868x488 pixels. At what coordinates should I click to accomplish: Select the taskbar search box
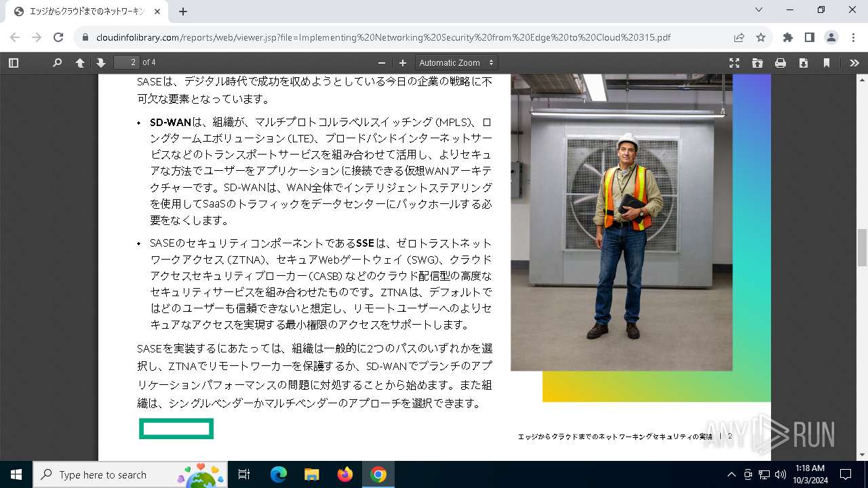[130, 474]
